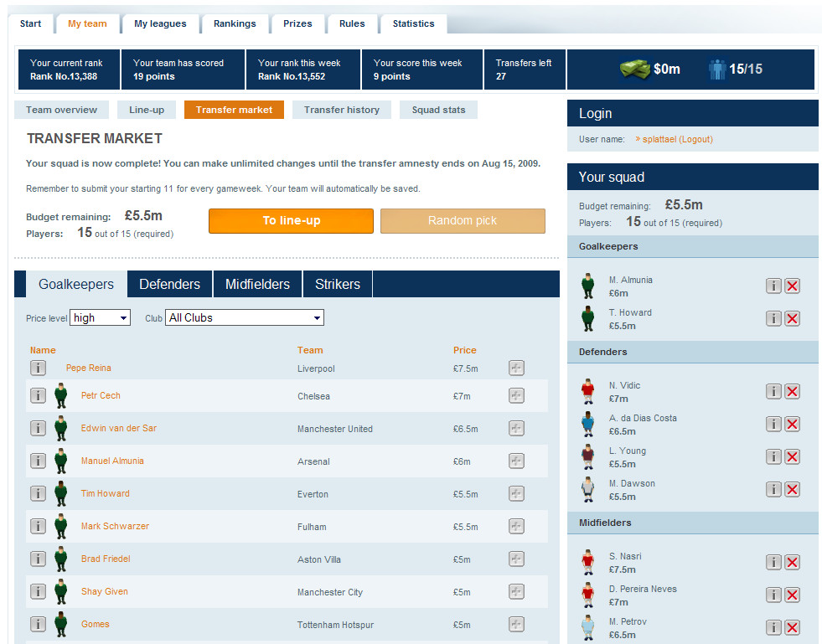
Task: Click the Random pick button
Action: (x=463, y=220)
